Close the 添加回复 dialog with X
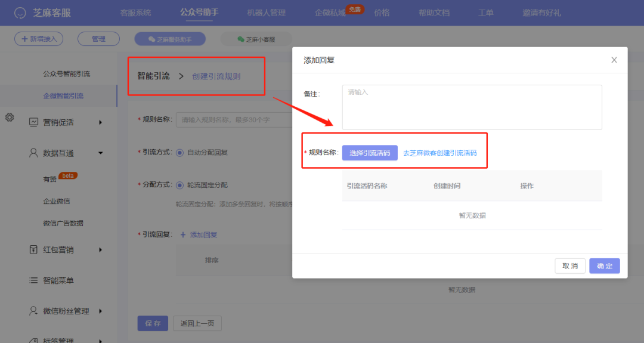The image size is (644, 343). [x=614, y=60]
